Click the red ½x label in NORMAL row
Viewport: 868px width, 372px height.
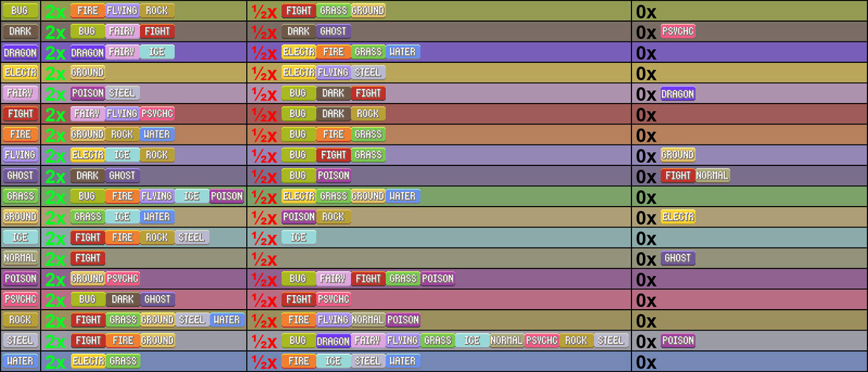coord(264,259)
